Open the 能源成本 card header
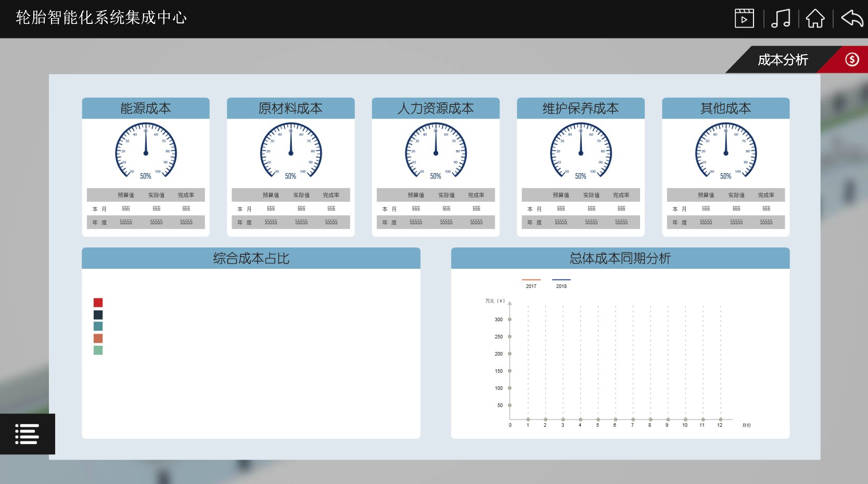 point(146,108)
